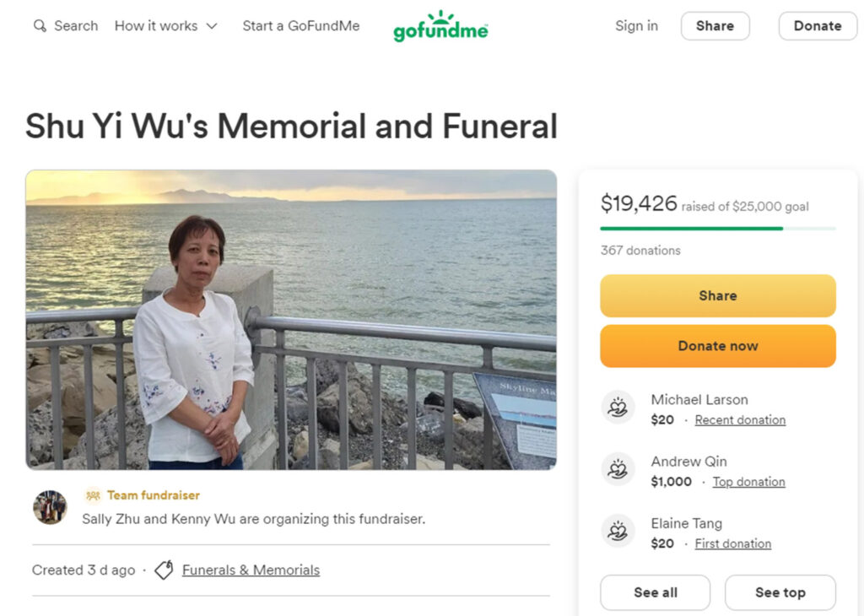Open the Top donation link
Image resolution: width=864 pixels, height=616 pixels.
pos(748,482)
